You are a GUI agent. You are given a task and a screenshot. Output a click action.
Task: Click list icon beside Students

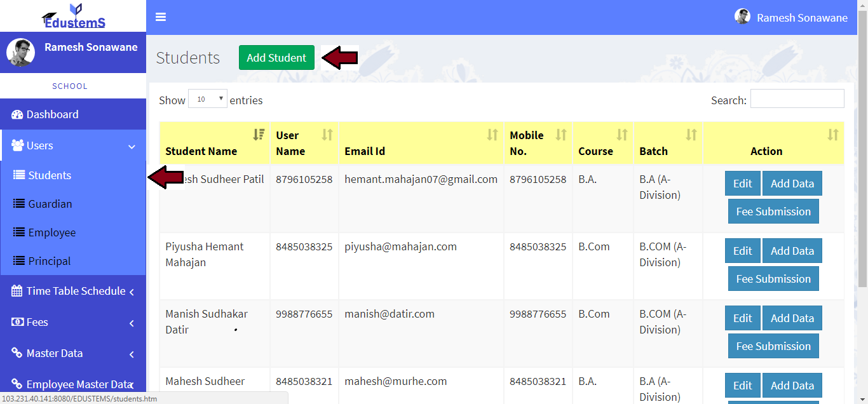pos(19,175)
